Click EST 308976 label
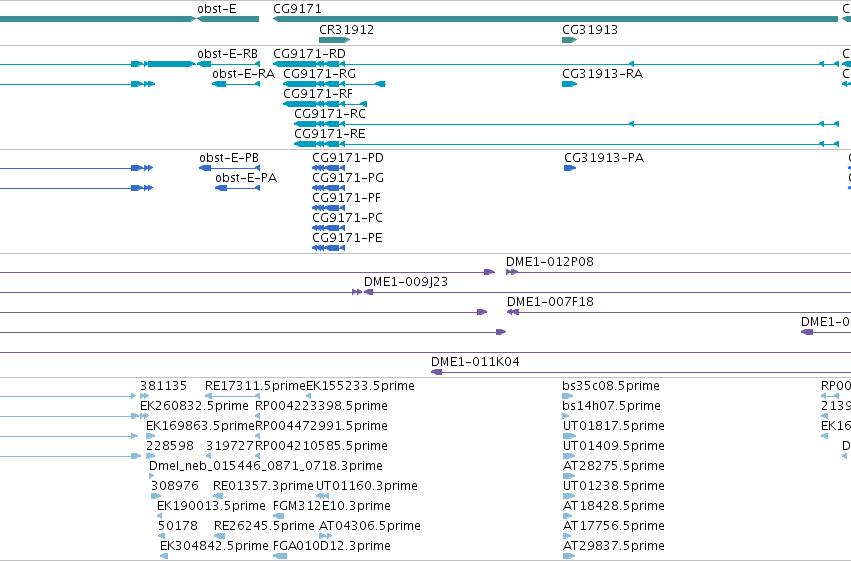851x561 pixels. [x=175, y=486]
